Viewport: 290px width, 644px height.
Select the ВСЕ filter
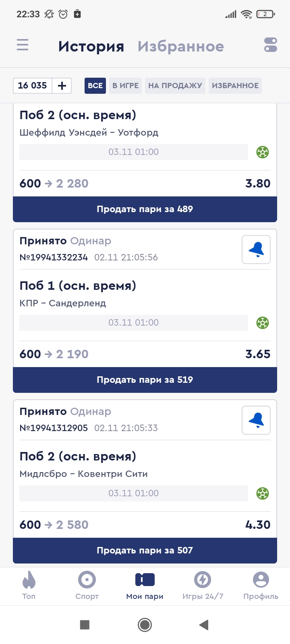pos(95,86)
